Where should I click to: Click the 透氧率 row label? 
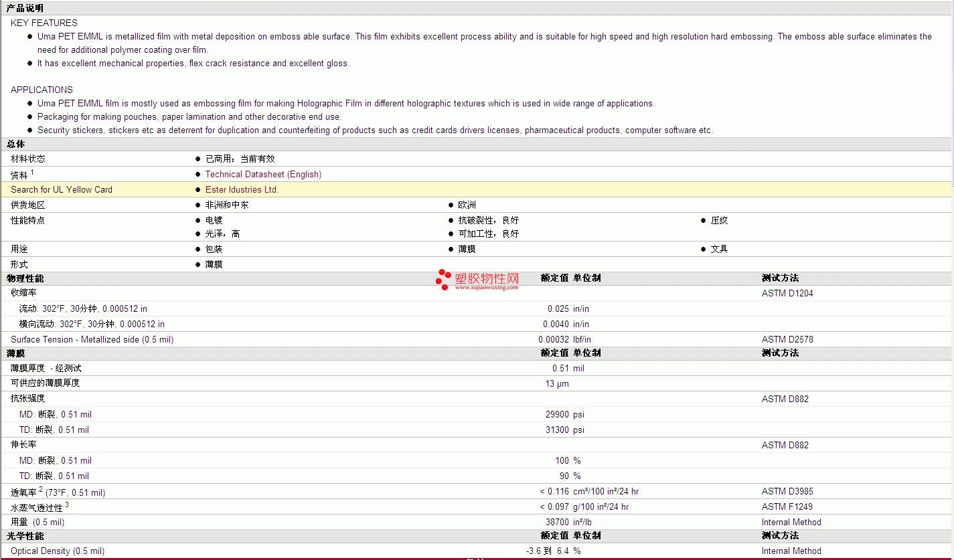(58, 492)
